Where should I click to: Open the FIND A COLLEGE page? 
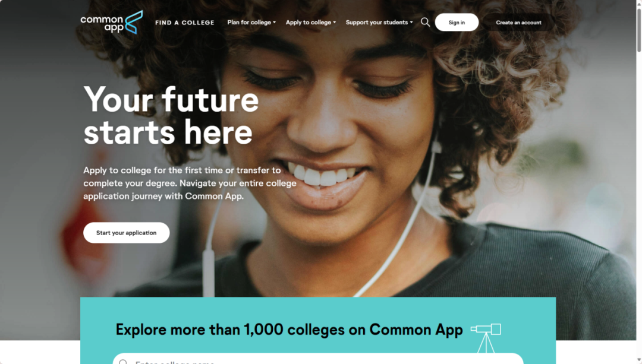[185, 23]
